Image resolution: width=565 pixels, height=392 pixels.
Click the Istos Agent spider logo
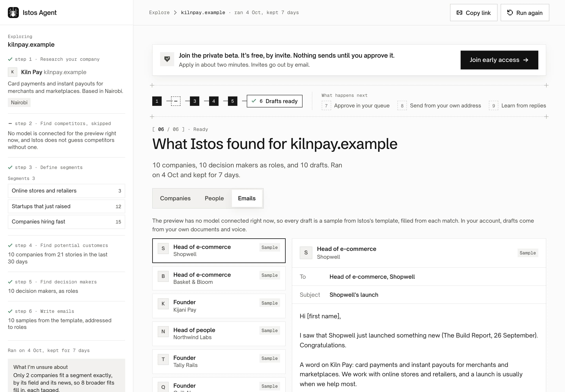tap(13, 13)
